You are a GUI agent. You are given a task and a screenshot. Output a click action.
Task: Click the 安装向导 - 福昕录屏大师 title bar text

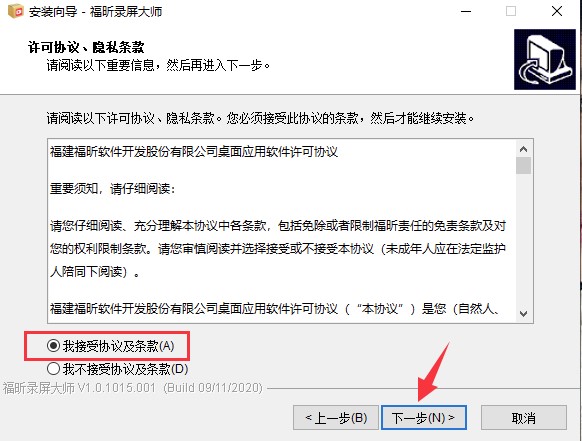pyautogui.click(x=95, y=12)
